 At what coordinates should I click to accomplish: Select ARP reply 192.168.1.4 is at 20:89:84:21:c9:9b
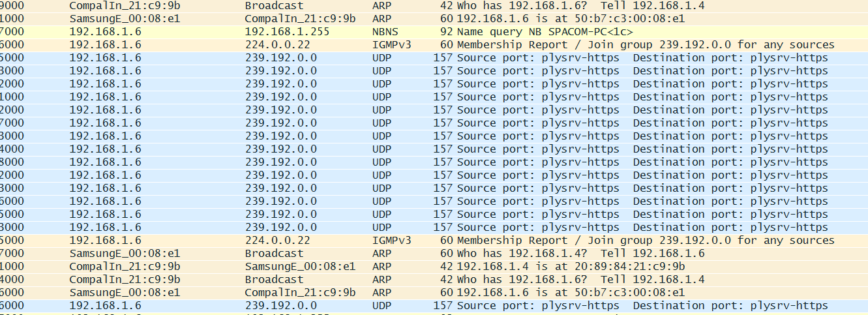(x=434, y=266)
